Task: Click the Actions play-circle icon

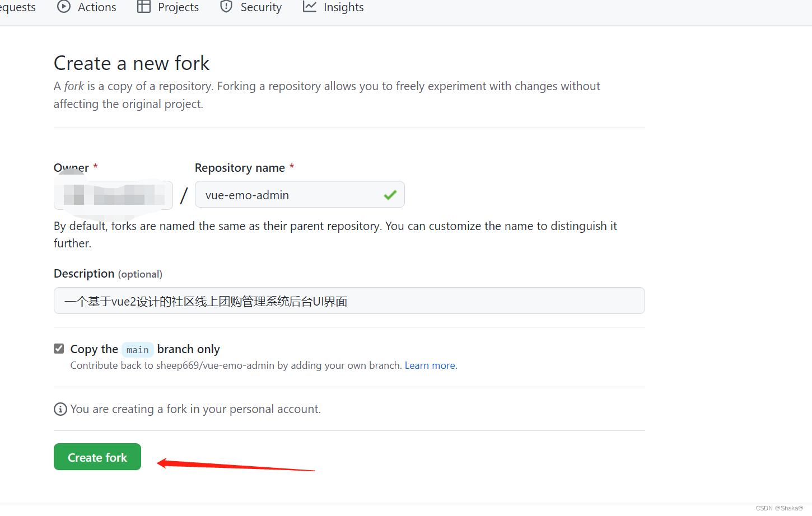Action: 64,7
